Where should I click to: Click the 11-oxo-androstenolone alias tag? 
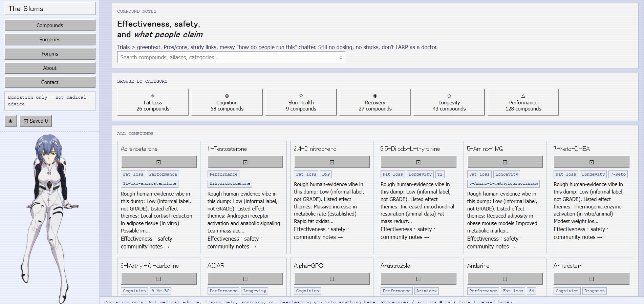[x=150, y=183]
